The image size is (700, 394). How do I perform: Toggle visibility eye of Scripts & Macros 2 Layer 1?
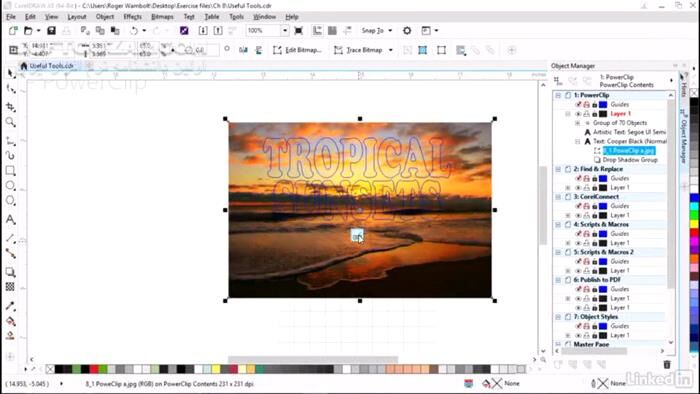point(578,270)
